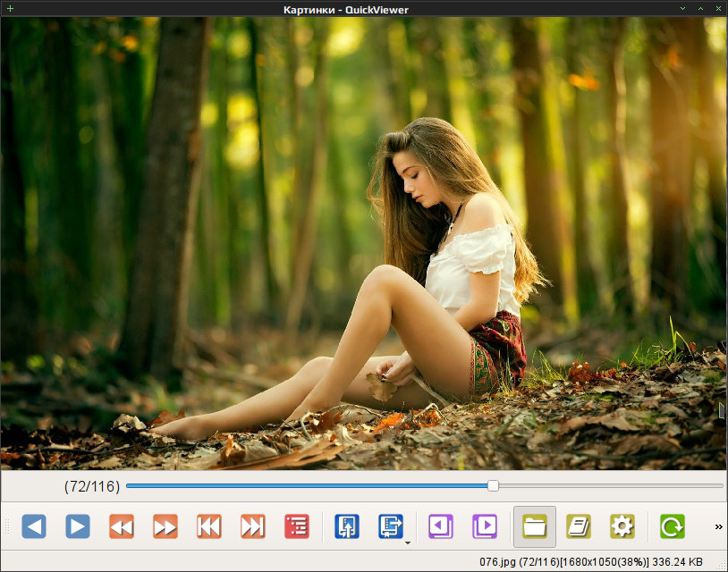Close the QuickViewer window
The image size is (728, 572).
pos(718,8)
